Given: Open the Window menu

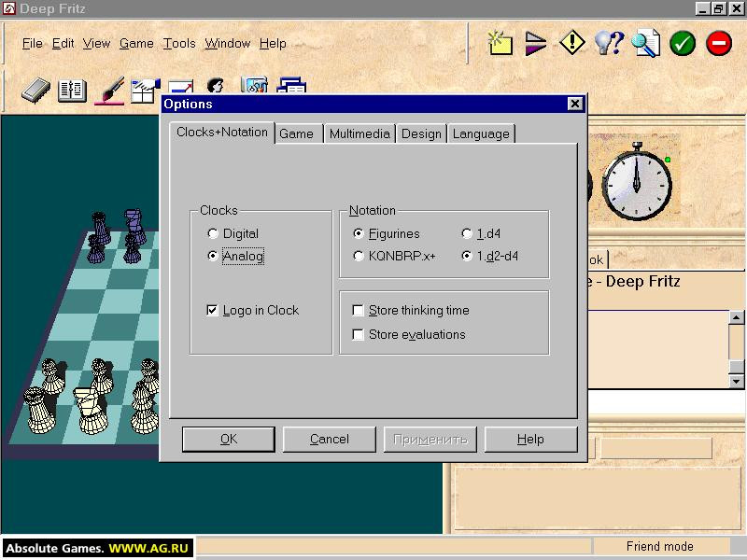Looking at the screenshot, I should point(228,43).
